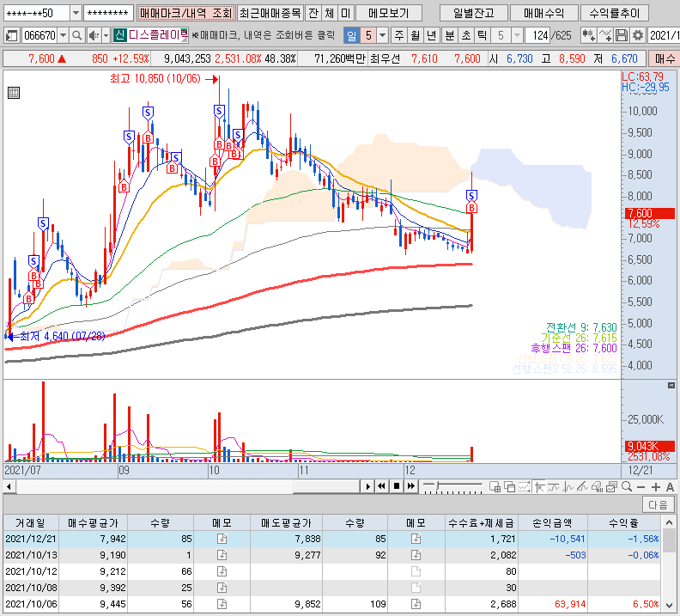Click the 수익률 column header
This screenshot has height=616, width=680.
point(623,523)
